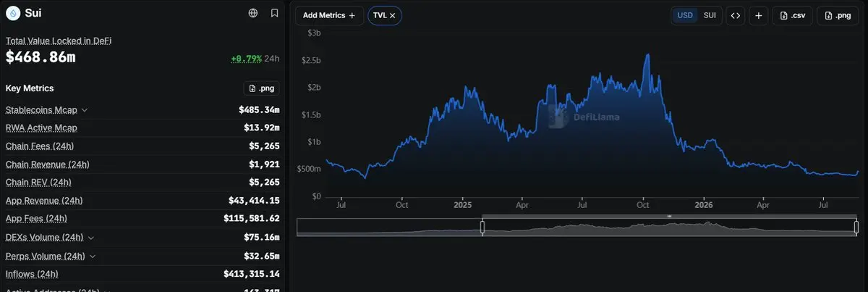Export chart image as .png
868x292 pixels.
(x=838, y=15)
